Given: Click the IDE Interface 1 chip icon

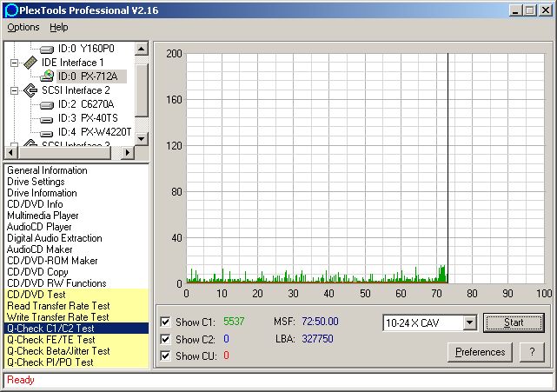Looking at the screenshot, I should click(x=30, y=63).
